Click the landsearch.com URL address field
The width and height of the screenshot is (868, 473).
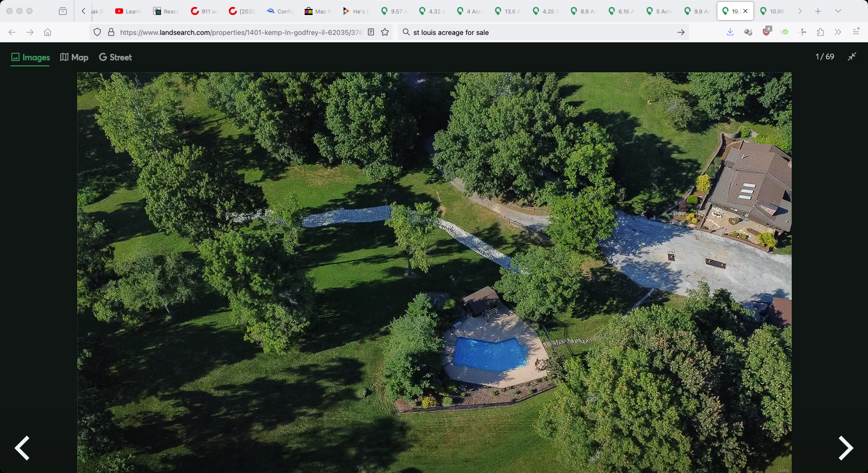click(241, 32)
